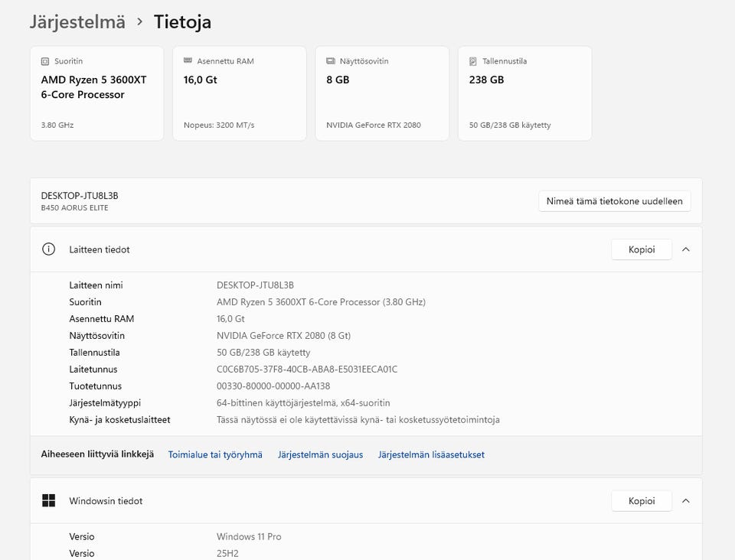
Task: Click the Windows 11 Pro version value
Action: click(249, 536)
